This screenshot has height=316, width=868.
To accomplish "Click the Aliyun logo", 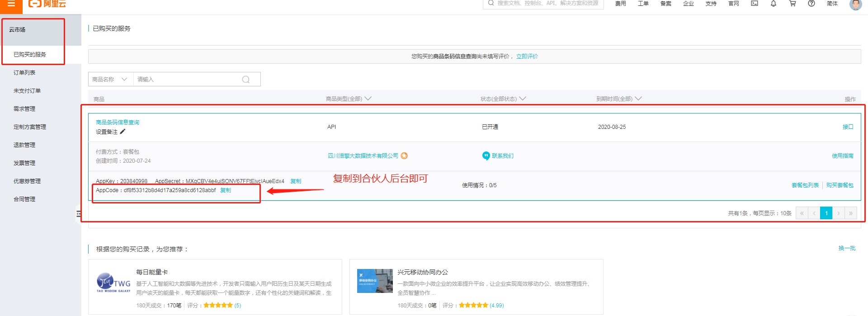I will 47,4.
